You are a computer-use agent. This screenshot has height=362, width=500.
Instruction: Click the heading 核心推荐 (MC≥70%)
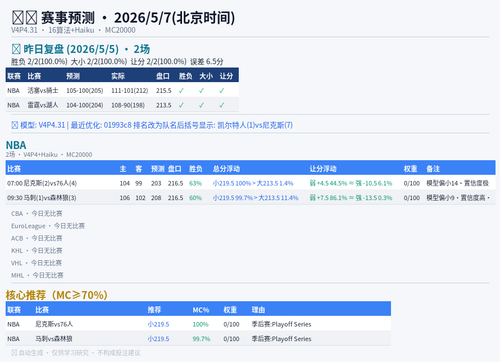click(57, 295)
